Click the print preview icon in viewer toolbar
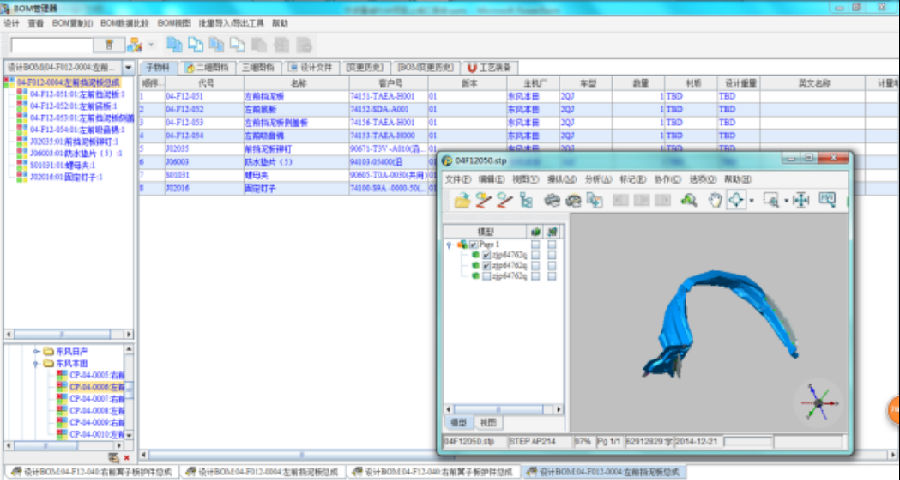 point(573,200)
